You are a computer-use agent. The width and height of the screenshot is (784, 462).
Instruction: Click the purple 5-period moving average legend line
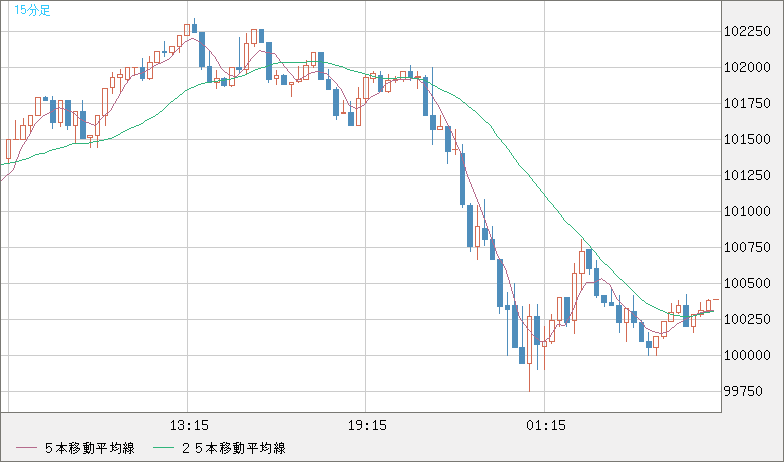(26, 448)
